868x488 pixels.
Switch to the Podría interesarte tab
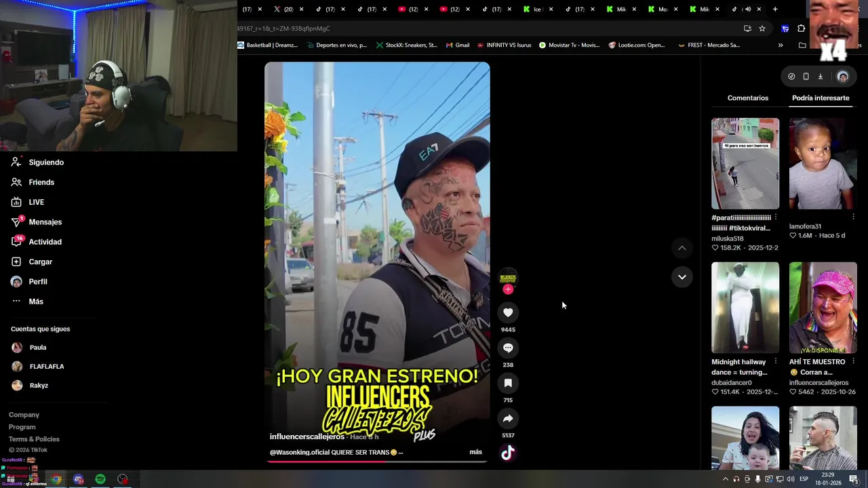(821, 98)
